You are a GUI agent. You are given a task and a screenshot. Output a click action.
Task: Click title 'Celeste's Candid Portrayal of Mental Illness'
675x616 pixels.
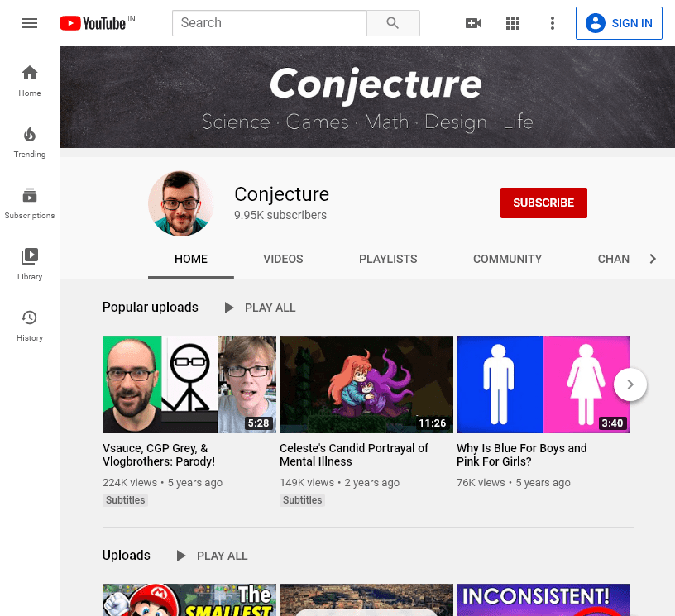coord(354,455)
